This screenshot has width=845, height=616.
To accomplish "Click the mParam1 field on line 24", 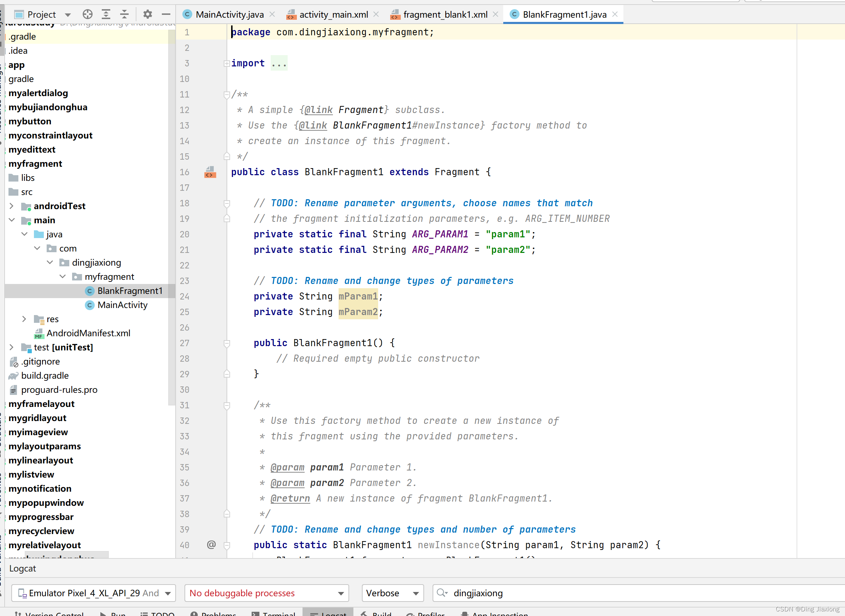I will 358,296.
